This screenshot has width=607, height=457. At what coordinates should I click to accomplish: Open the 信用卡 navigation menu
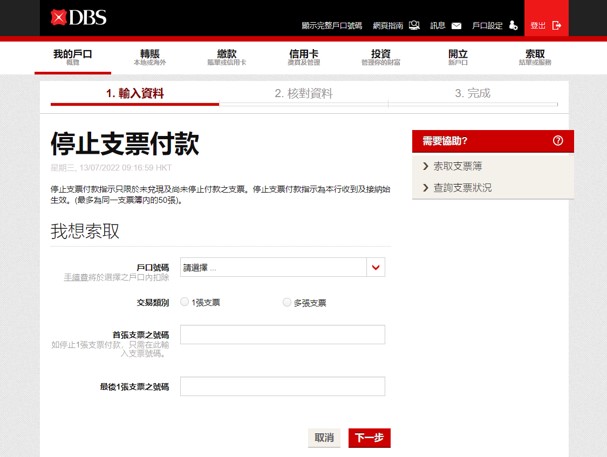(304, 57)
